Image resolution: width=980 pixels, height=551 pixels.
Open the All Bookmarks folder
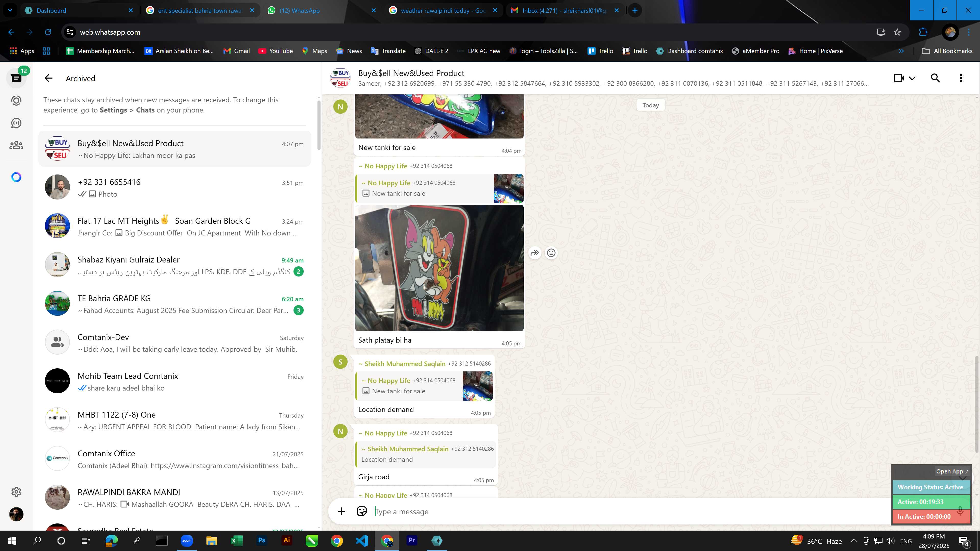[947, 51]
